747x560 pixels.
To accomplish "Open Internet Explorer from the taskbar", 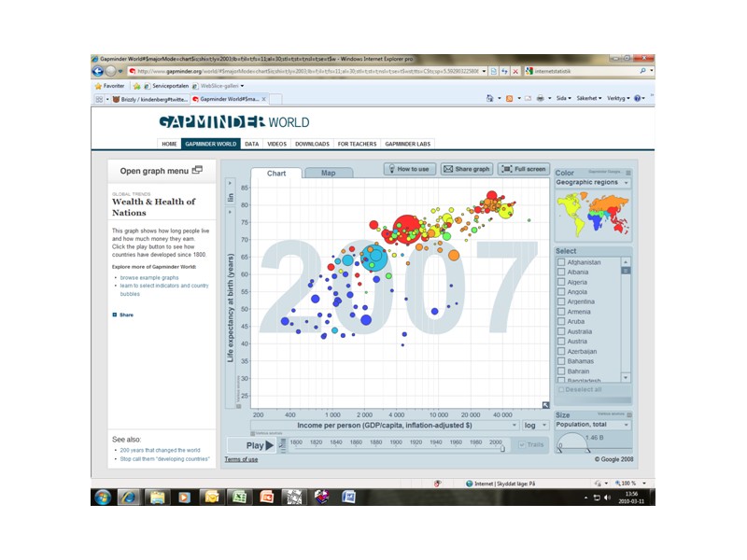I will pos(129,497).
